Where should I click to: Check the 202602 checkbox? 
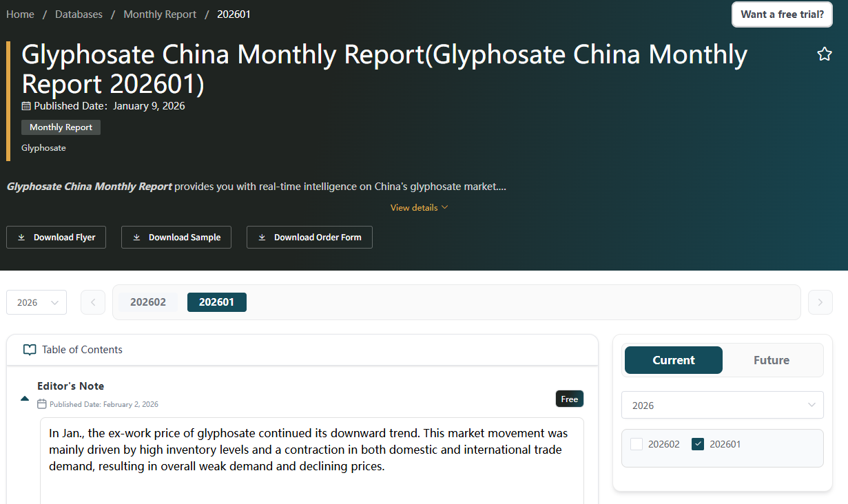pyautogui.click(x=637, y=444)
